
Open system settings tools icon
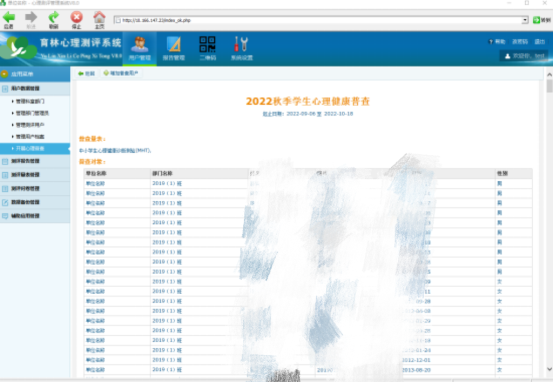pos(242,48)
